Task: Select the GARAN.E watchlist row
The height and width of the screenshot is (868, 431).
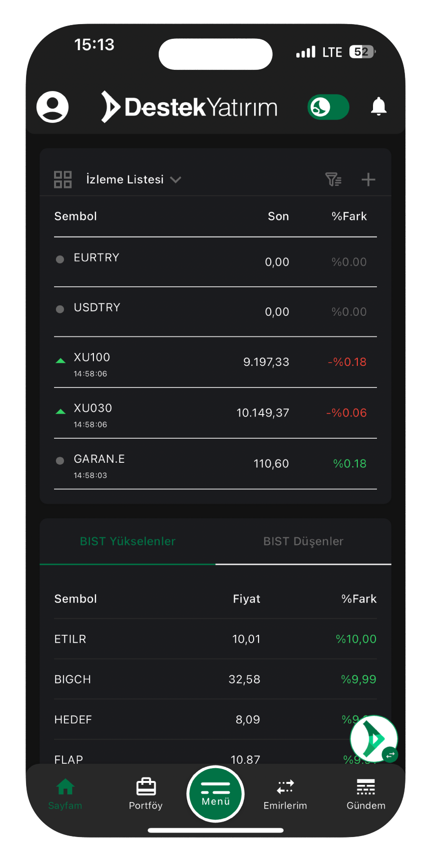Action: (215, 464)
